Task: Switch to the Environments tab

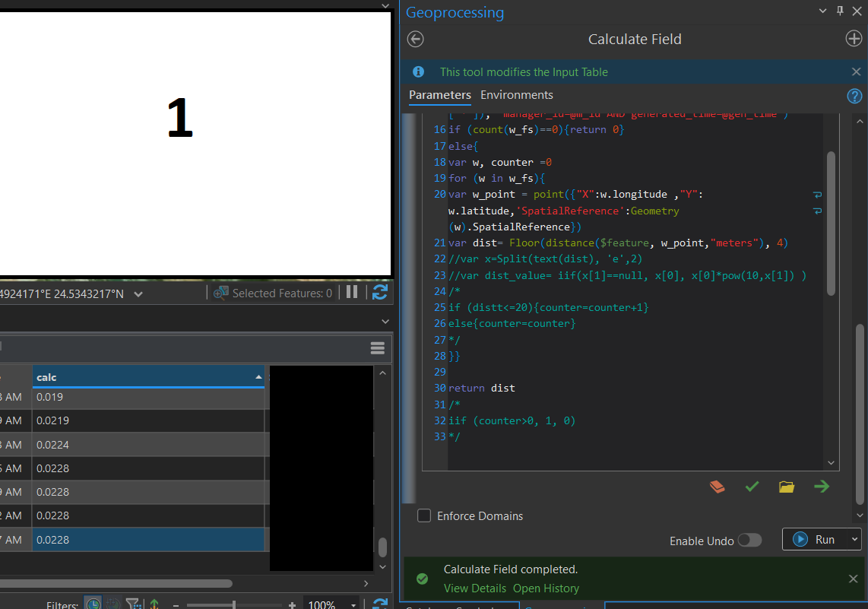Action: point(517,95)
